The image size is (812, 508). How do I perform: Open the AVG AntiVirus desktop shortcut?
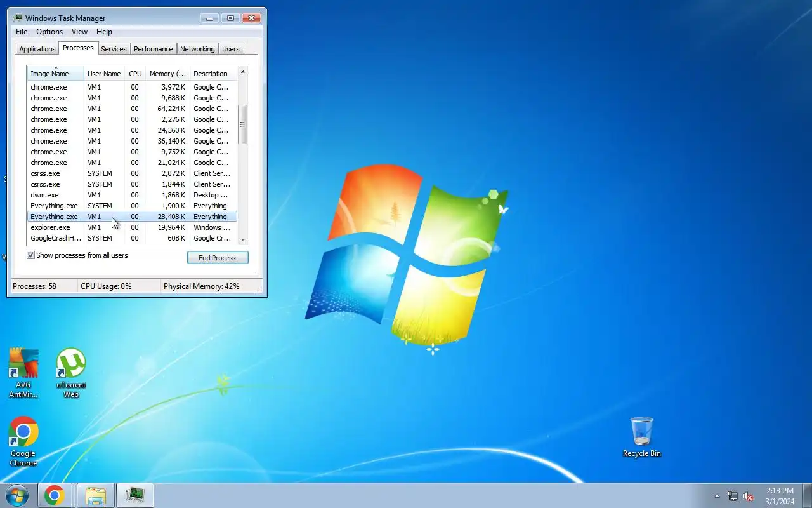point(23,373)
